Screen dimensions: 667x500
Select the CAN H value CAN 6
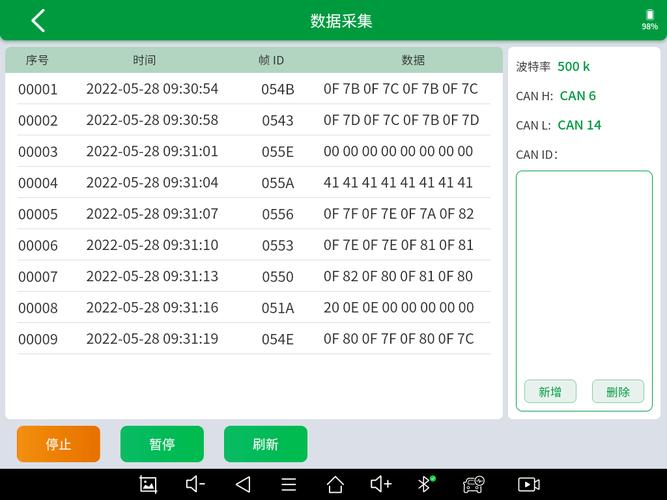(x=578, y=96)
